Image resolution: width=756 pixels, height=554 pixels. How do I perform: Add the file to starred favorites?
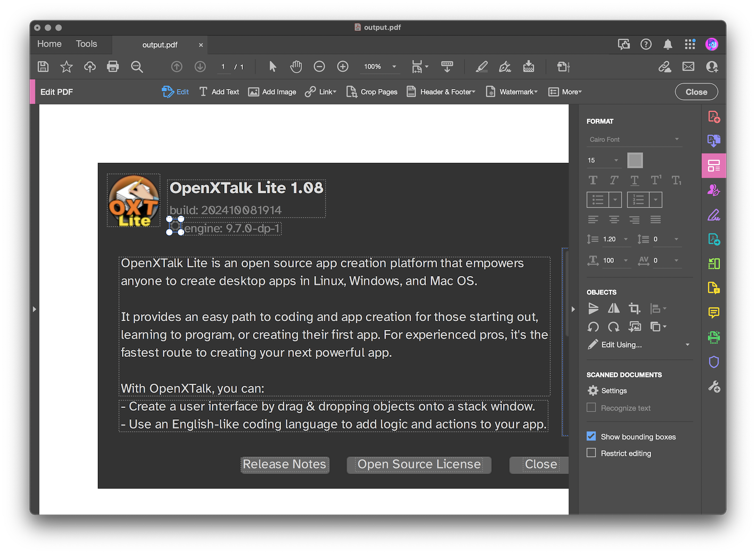(67, 67)
